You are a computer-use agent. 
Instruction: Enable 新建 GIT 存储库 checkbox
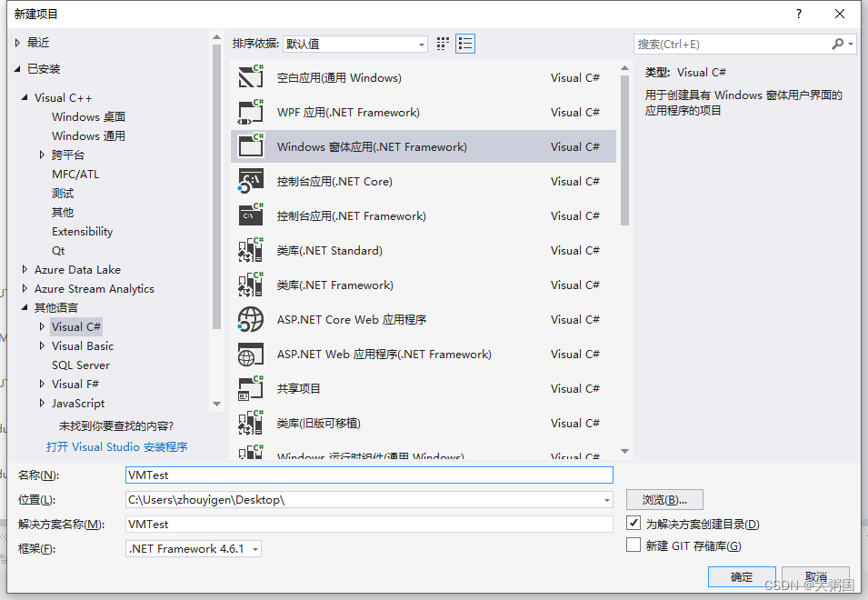coord(634,545)
